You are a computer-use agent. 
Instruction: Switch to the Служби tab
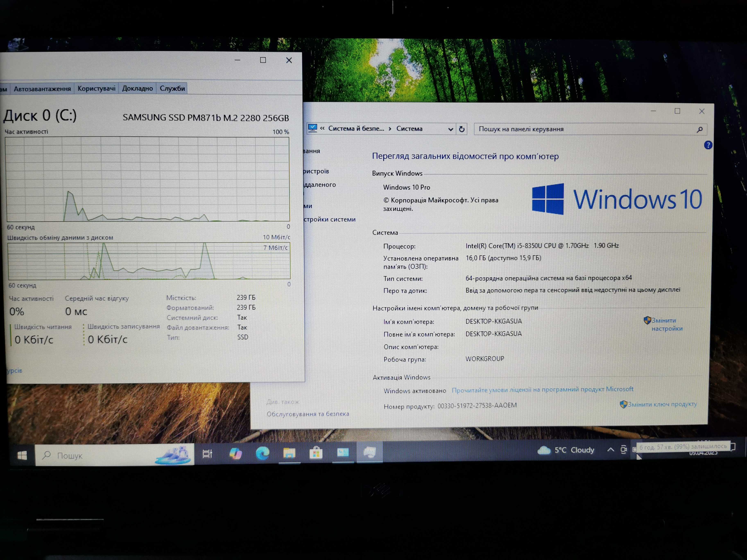172,88
